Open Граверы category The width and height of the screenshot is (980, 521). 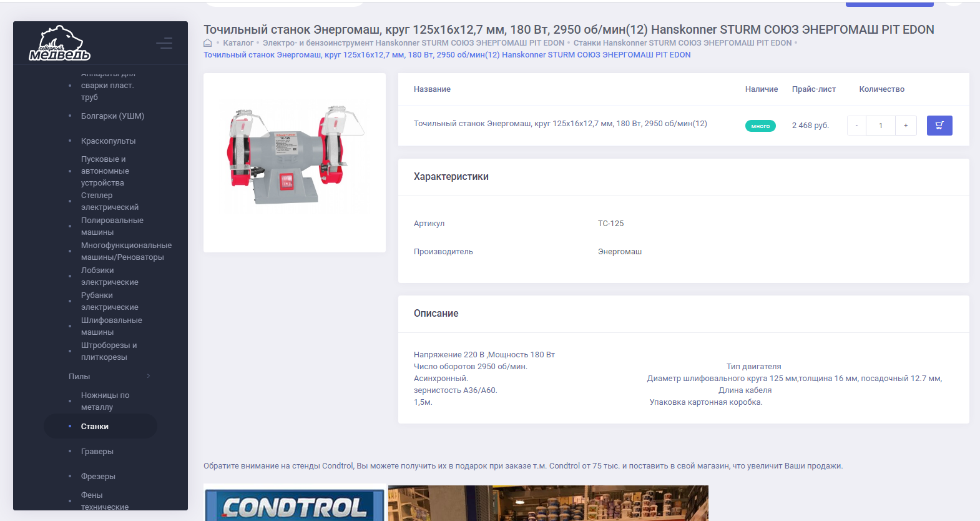97,452
